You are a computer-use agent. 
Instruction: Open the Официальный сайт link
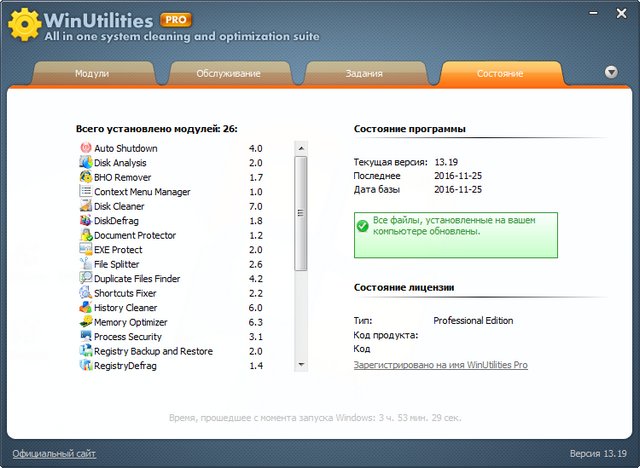point(55,454)
